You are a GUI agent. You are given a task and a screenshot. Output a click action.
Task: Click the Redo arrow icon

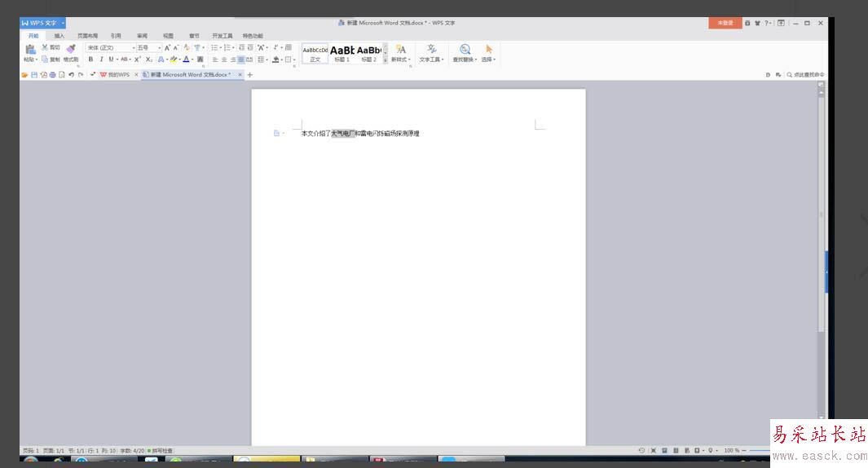pyautogui.click(x=80, y=74)
